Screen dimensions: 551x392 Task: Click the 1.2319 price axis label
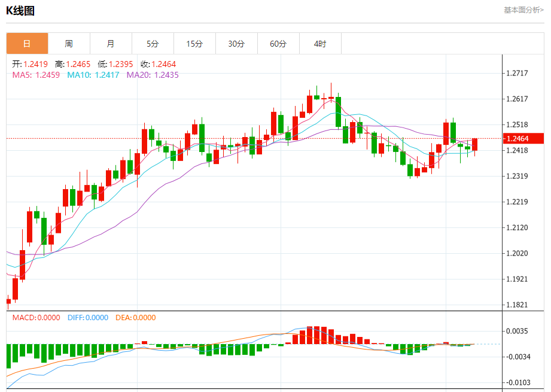click(517, 176)
